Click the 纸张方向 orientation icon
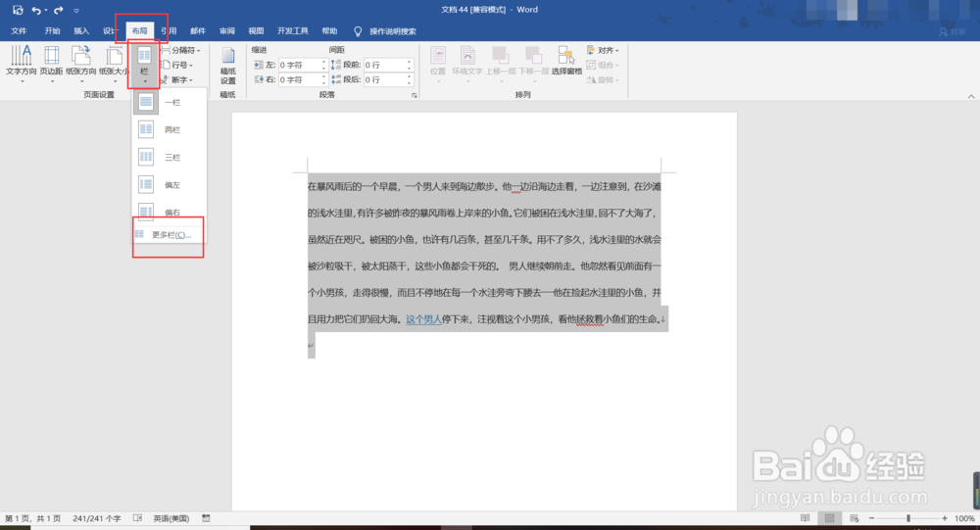 (81, 64)
